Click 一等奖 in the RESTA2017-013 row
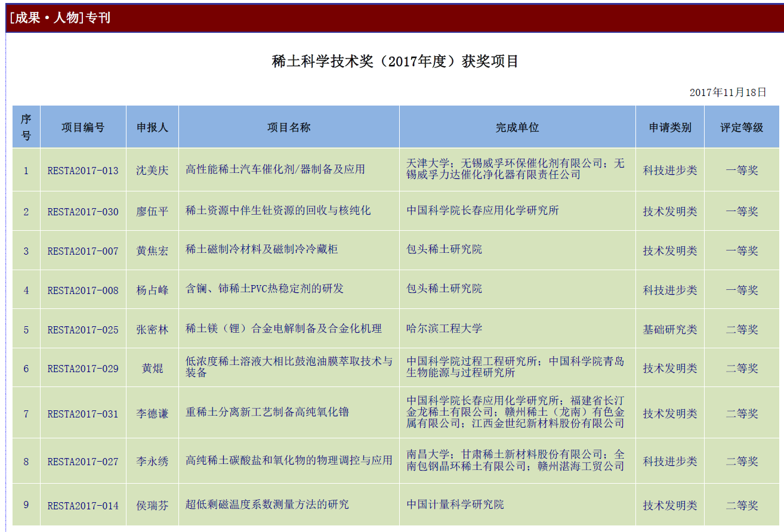The width and height of the screenshot is (784, 532). pos(742,171)
